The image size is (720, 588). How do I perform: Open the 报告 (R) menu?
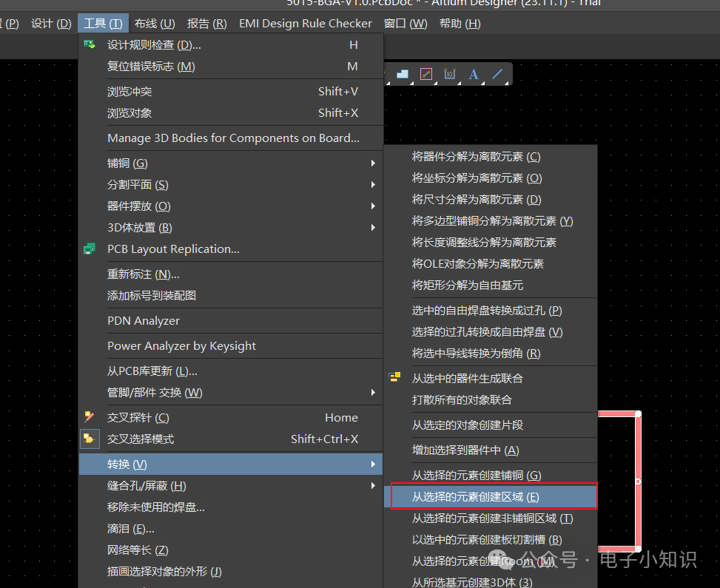coord(206,24)
